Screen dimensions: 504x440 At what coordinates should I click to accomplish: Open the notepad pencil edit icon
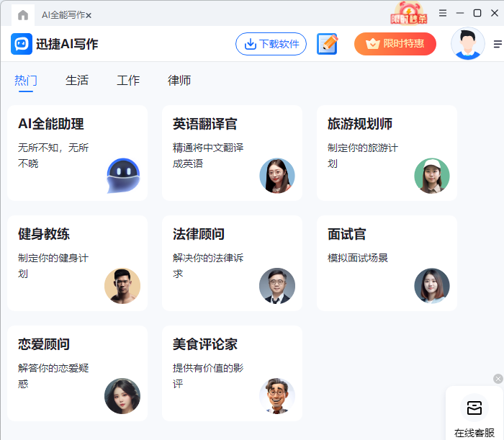point(328,44)
